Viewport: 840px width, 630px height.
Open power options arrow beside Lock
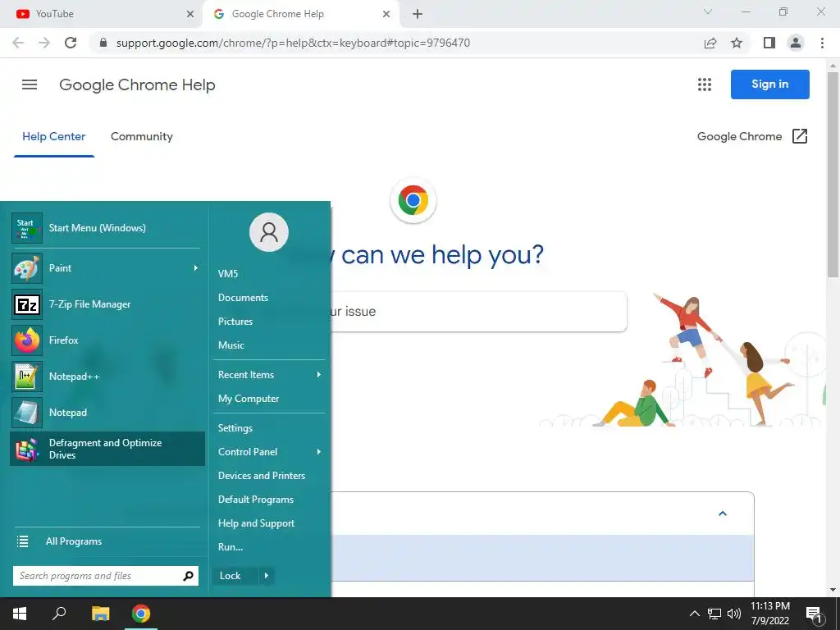(x=267, y=576)
